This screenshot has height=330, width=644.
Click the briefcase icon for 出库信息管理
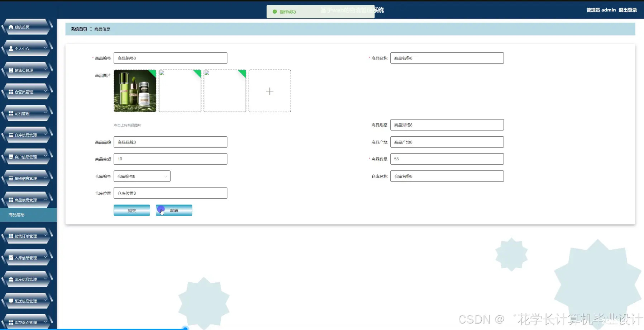[11, 279]
